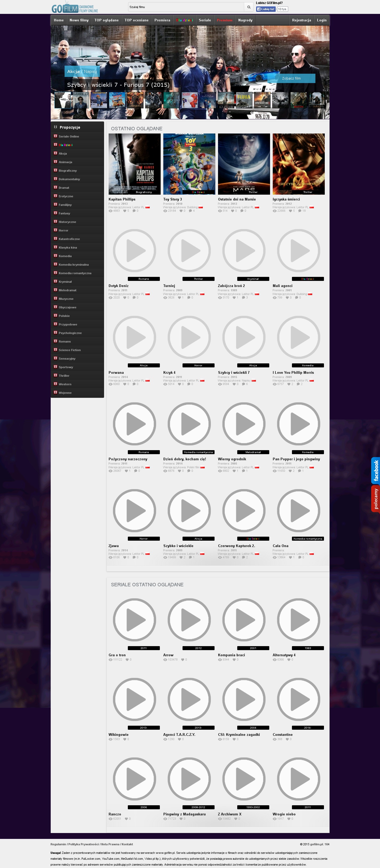Click the play icon for Pożyczony narzeczony
The image size is (380, 868).
pos(134,423)
